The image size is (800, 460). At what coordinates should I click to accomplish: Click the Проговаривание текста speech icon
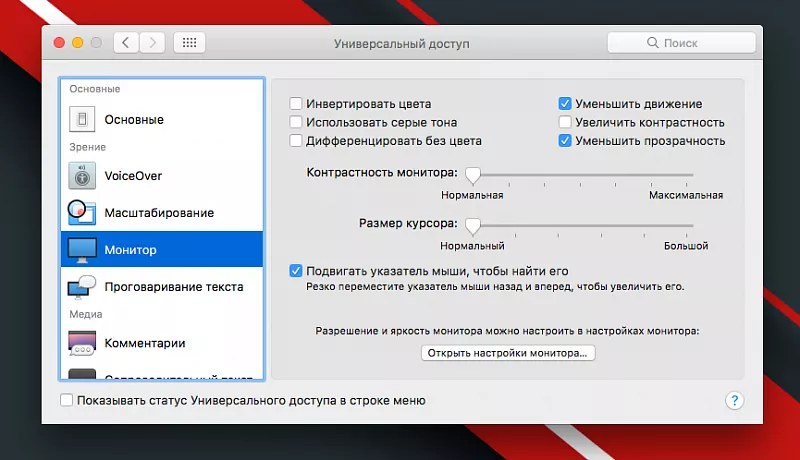(x=82, y=287)
